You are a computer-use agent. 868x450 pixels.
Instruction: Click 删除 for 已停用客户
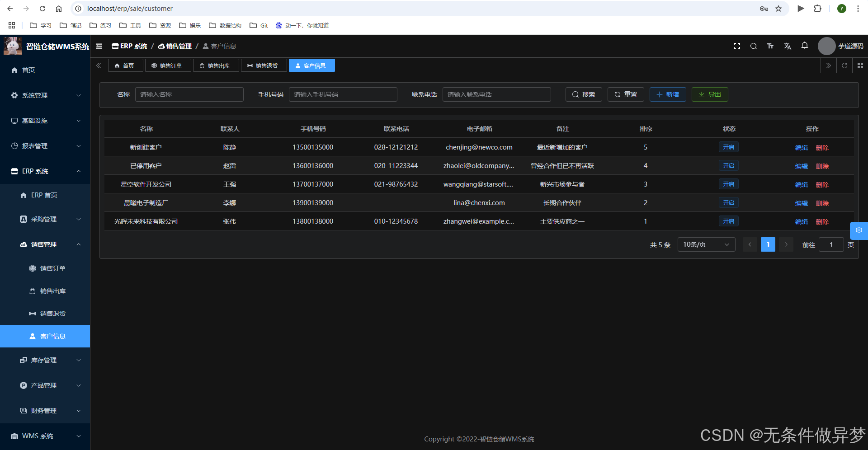[822, 166]
